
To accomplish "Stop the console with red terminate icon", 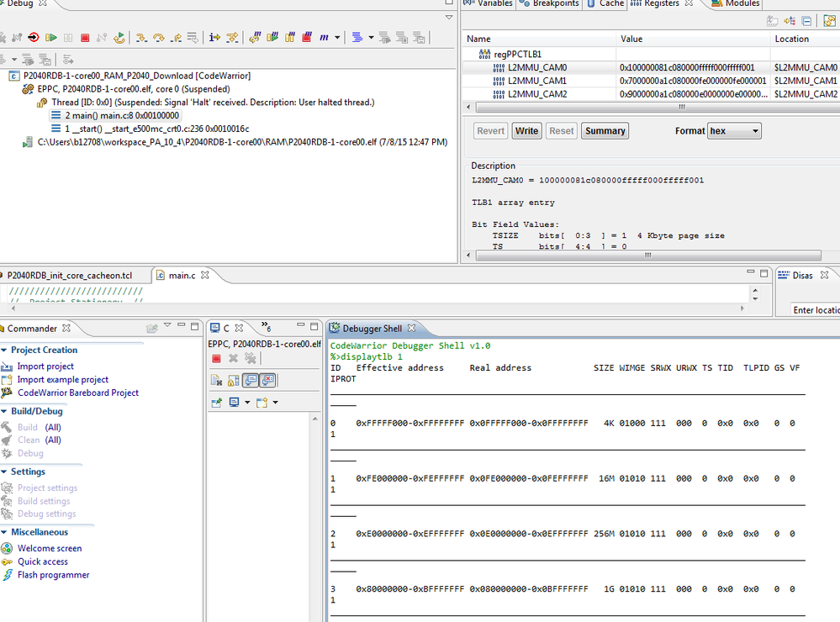I will (x=216, y=358).
